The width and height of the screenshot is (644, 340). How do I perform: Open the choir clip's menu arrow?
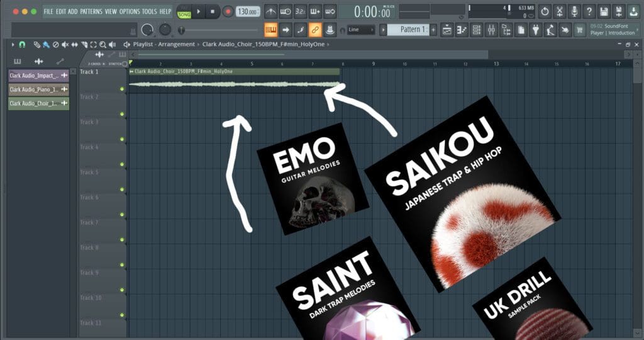tap(131, 72)
